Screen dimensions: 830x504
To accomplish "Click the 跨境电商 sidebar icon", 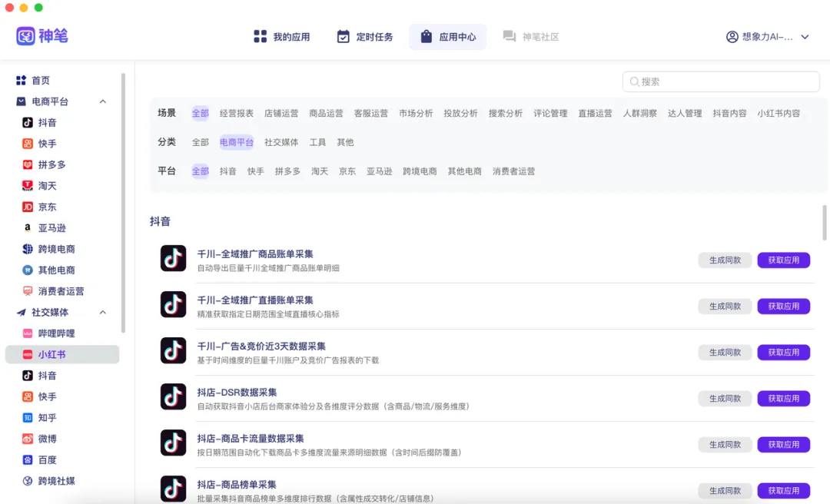I will click(28, 249).
